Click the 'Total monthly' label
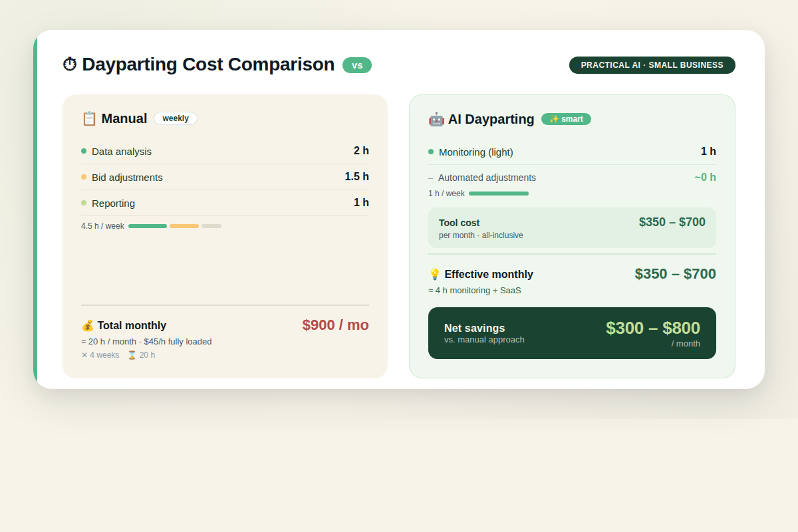 point(132,326)
